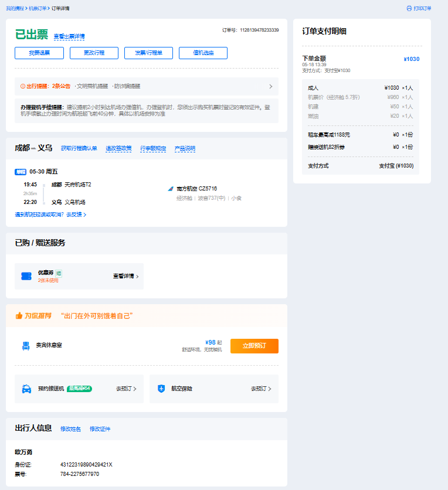Click the thumbs-up icon beside 为你推荐

point(19,316)
